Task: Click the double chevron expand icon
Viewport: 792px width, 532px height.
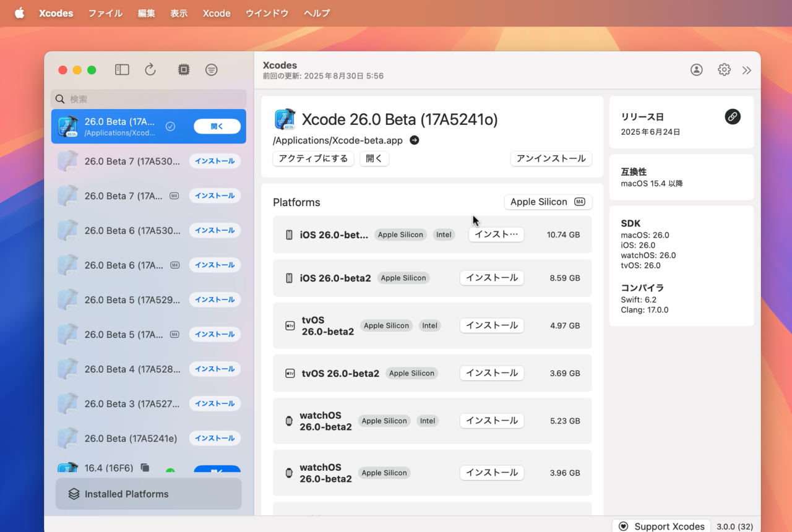Action: coord(746,70)
